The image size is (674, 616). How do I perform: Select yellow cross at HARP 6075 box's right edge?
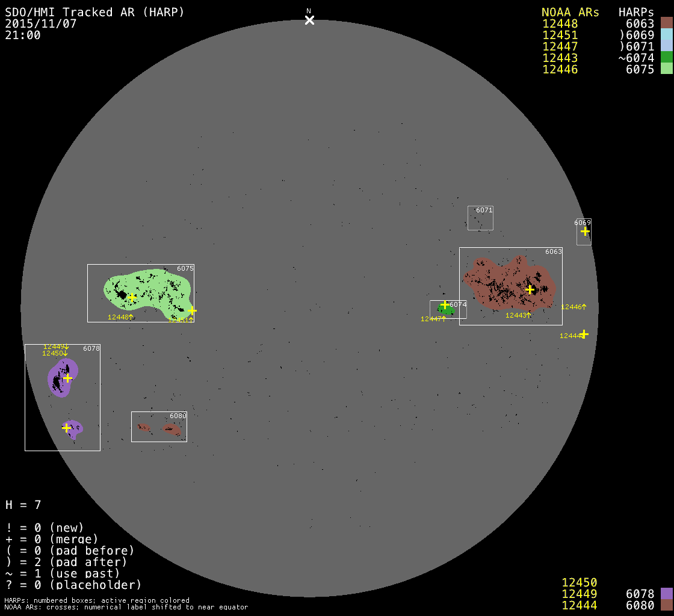tap(192, 310)
